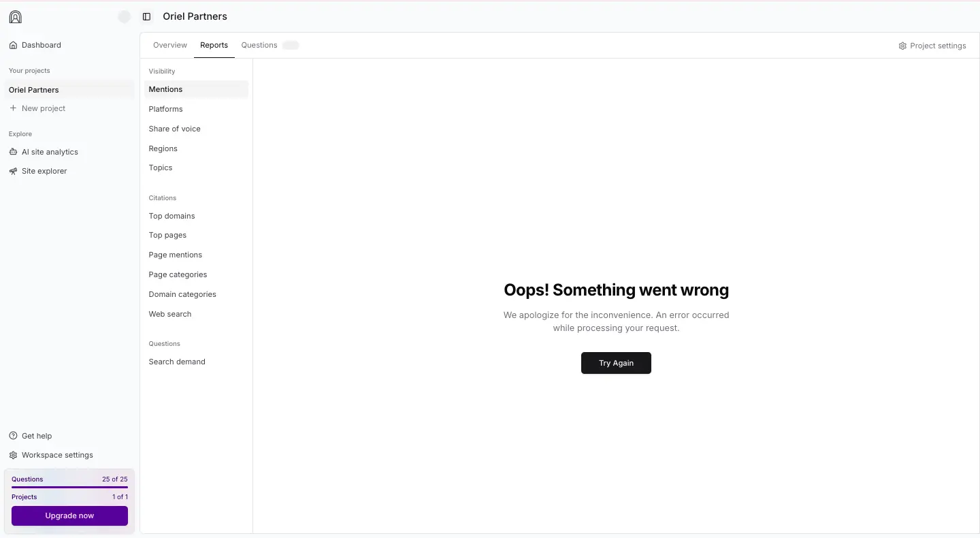
Task: Switch to the Overview tab
Action: [x=169, y=45]
